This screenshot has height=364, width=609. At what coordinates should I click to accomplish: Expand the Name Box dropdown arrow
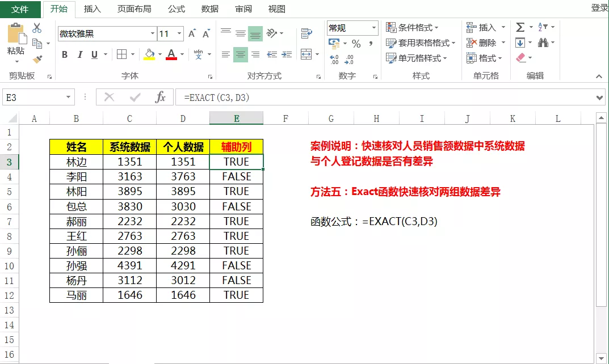(x=68, y=97)
